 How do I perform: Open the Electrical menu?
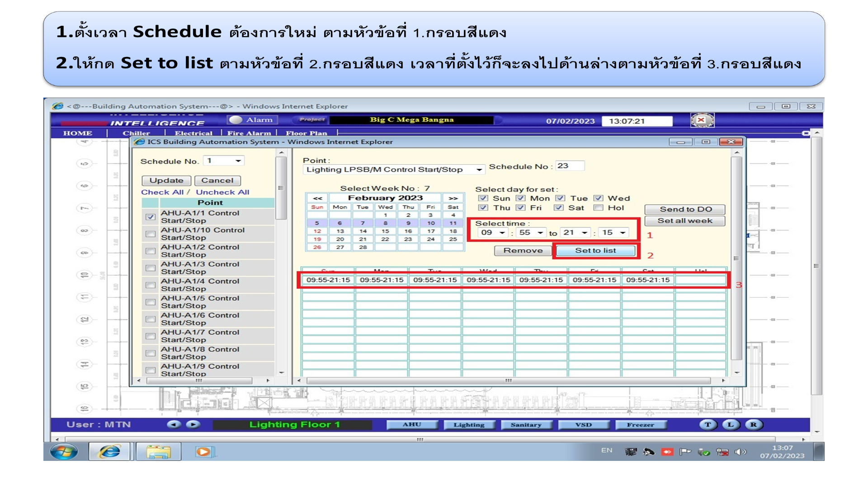pos(193,133)
